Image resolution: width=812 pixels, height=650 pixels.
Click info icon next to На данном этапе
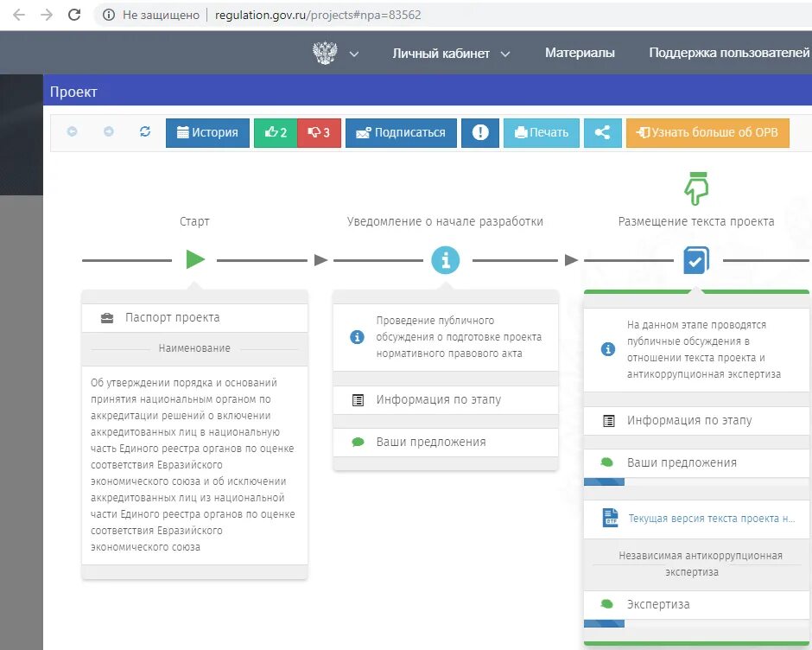(607, 349)
